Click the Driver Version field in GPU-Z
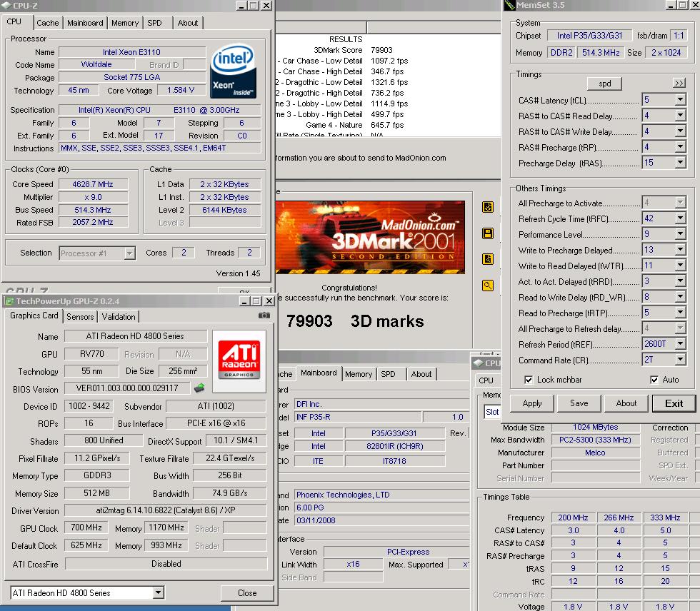 point(166,510)
